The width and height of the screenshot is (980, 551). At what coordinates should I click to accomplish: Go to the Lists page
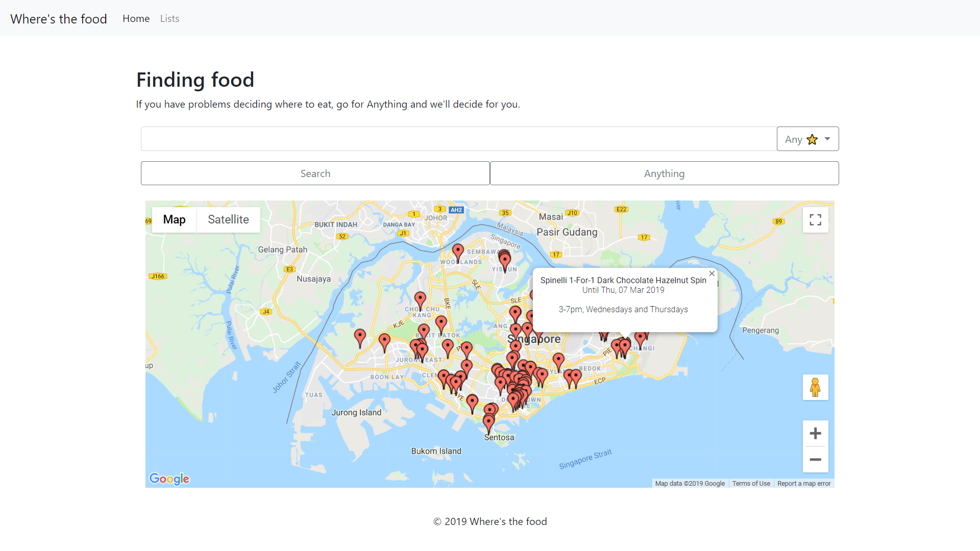coord(169,18)
